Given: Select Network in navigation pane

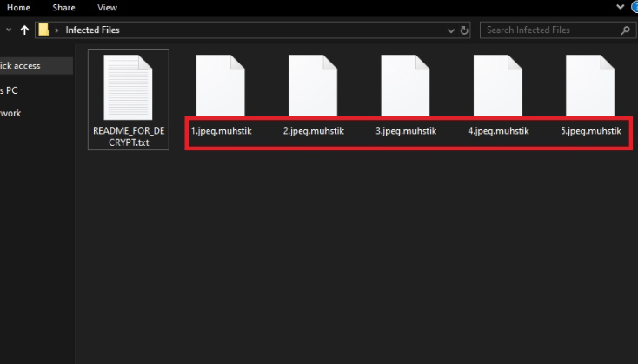Looking at the screenshot, I should pos(10,113).
